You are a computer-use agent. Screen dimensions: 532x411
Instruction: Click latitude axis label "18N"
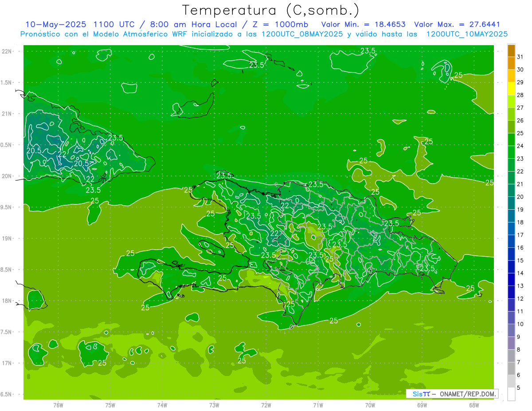tap(7, 301)
